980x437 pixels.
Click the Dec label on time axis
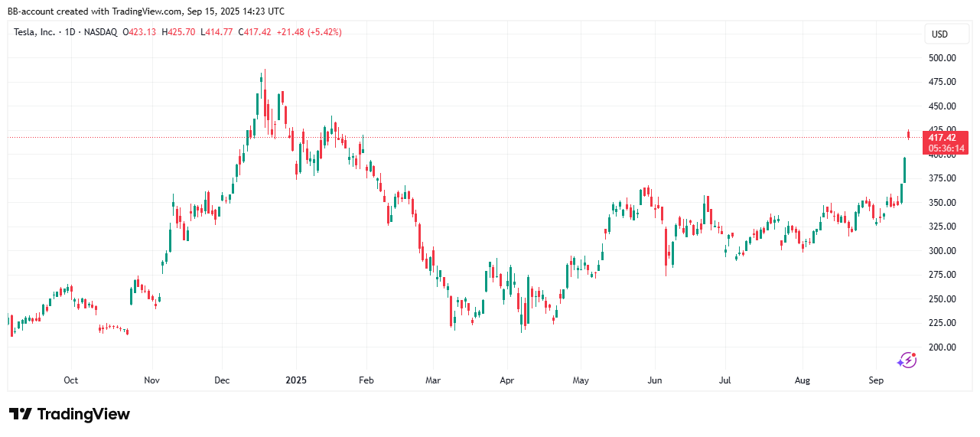pos(223,380)
